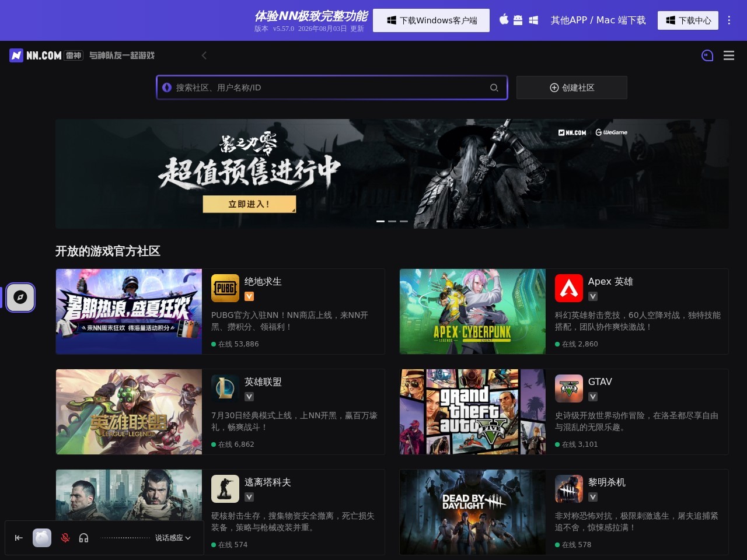Open the 绝地求生 summer event thumbnail
The width and height of the screenshot is (747, 560).
pyautogui.click(x=129, y=311)
